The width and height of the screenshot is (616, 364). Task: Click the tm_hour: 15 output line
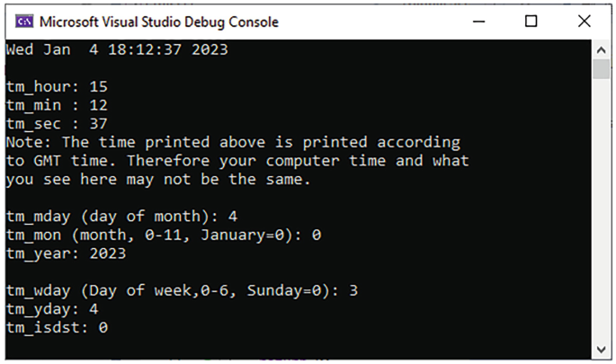pyautogui.click(x=57, y=87)
